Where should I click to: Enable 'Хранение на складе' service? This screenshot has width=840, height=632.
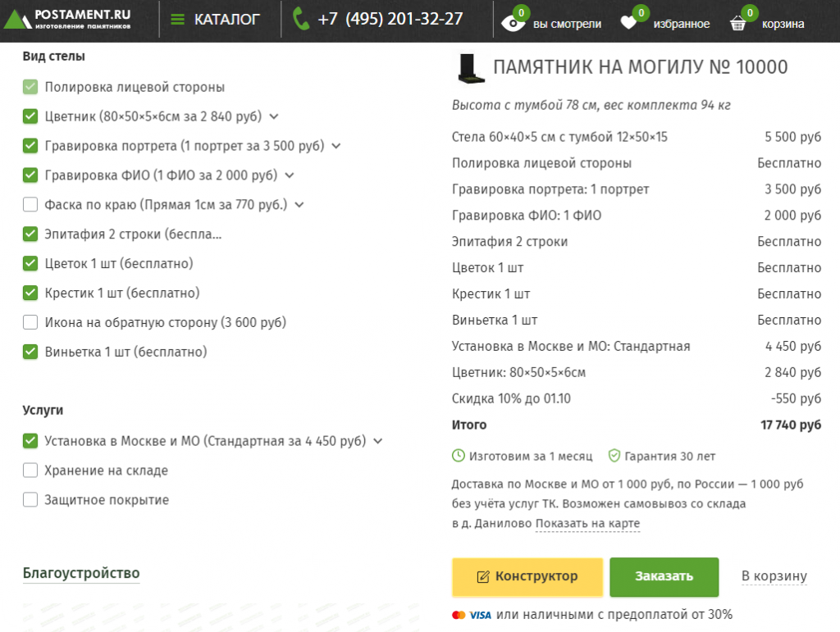click(30, 471)
